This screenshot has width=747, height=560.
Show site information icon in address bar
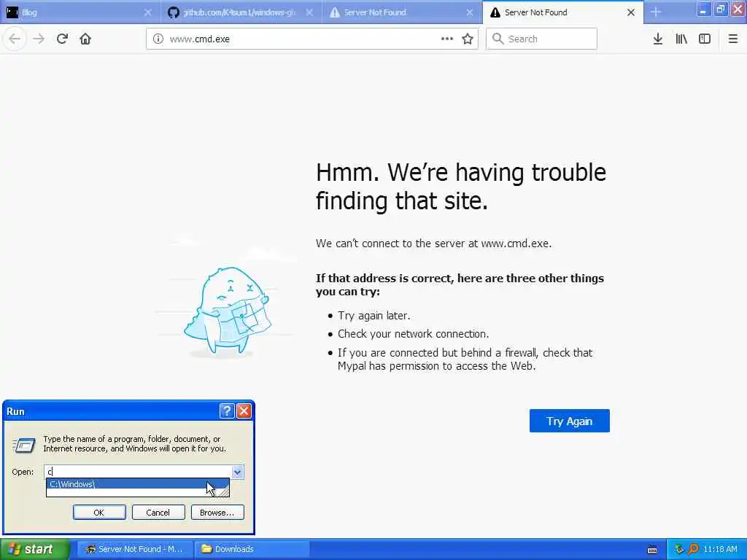(158, 39)
